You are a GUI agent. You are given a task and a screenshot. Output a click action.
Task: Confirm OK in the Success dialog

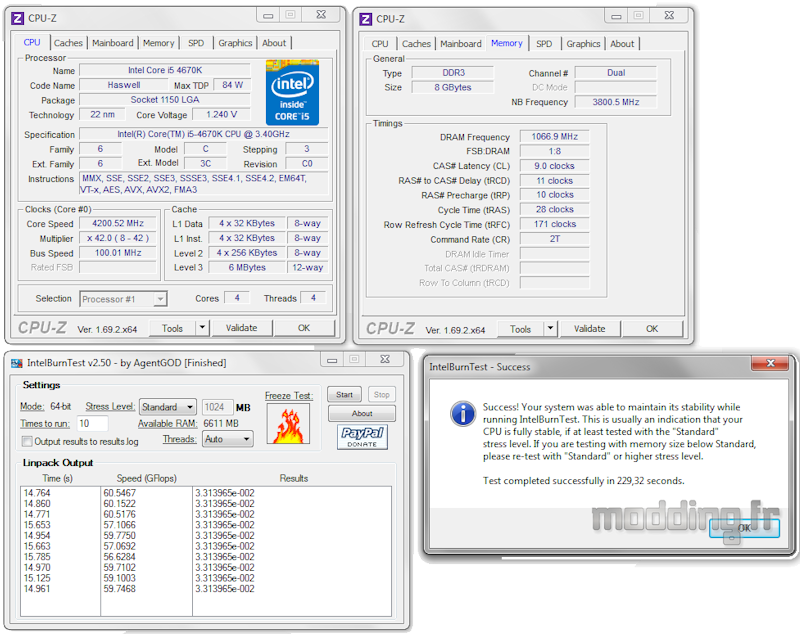pyautogui.click(x=744, y=528)
